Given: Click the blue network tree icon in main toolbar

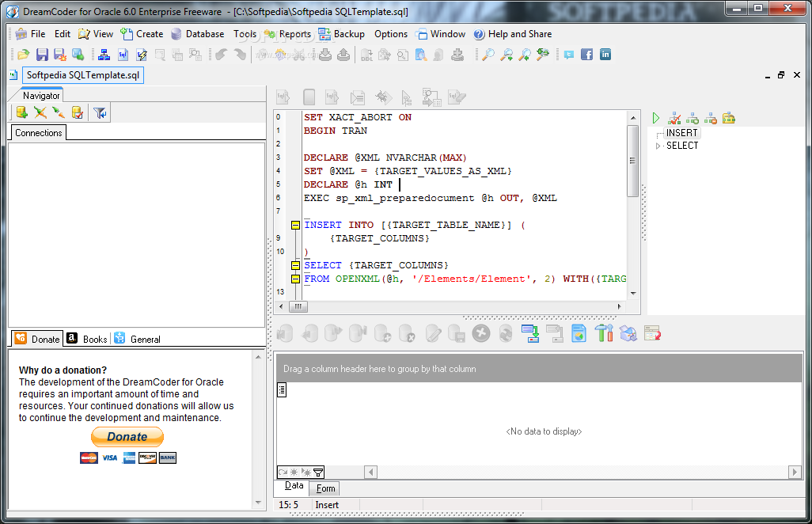Looking at the screenshot, I should coord(104,55).
